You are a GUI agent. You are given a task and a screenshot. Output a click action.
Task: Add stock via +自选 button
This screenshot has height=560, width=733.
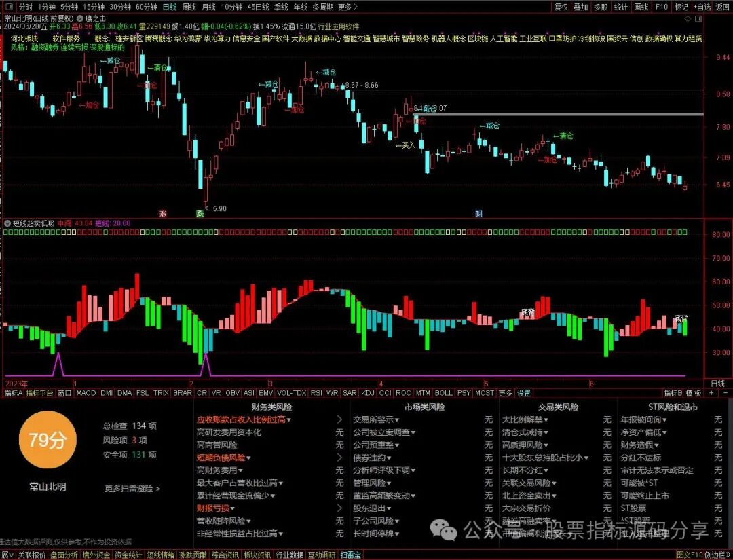[x=702, y=7]
